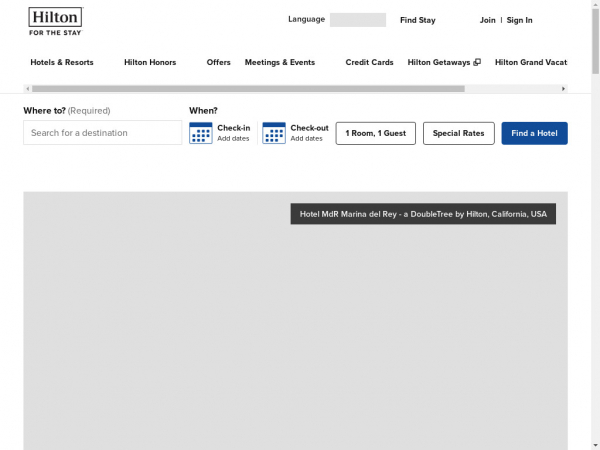Select Check-out Add dates
Screen dimensions: 600x450
tap(309, 133)
